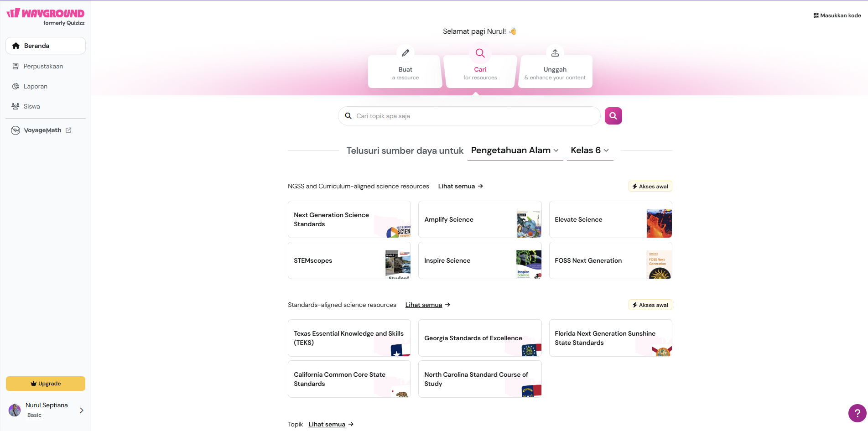Viewport: 868px width, 431px height.
Task: Click the Upgrade button
Action: point(45,384)
